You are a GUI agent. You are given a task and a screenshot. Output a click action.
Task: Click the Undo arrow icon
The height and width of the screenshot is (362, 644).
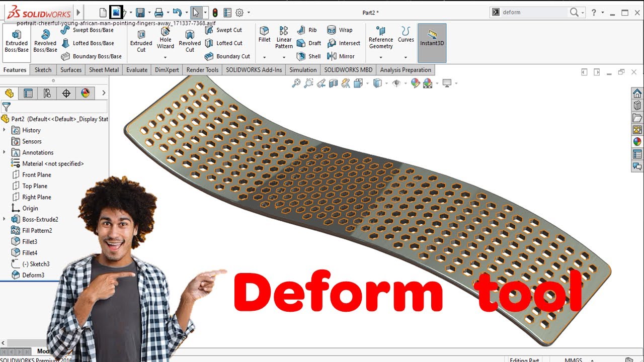point(177,13)
